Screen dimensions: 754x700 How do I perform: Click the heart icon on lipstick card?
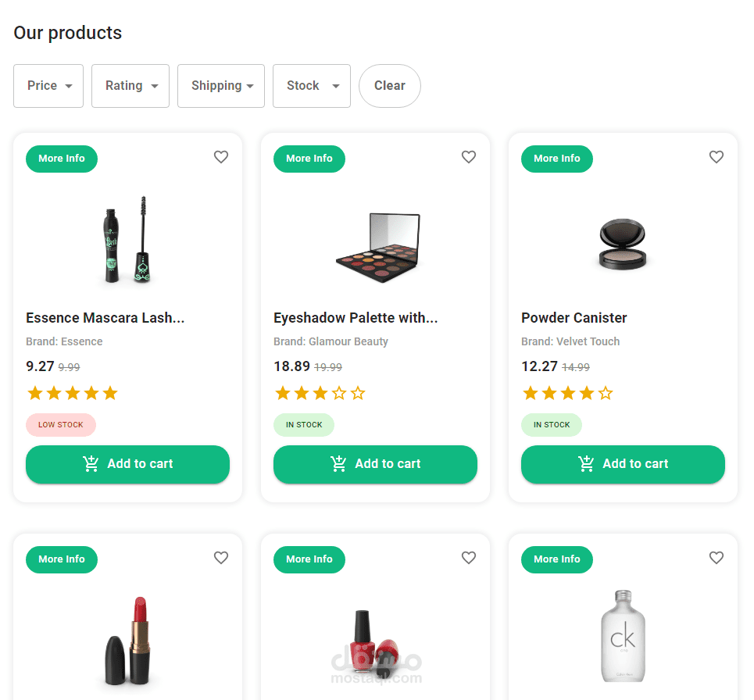pyautogui.click(x=221, y=558)
